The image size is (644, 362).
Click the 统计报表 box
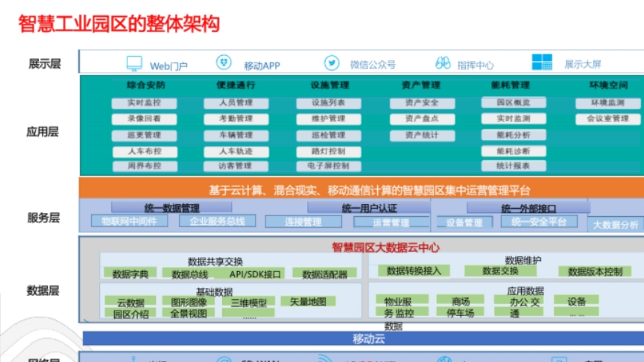coord(514,166)
